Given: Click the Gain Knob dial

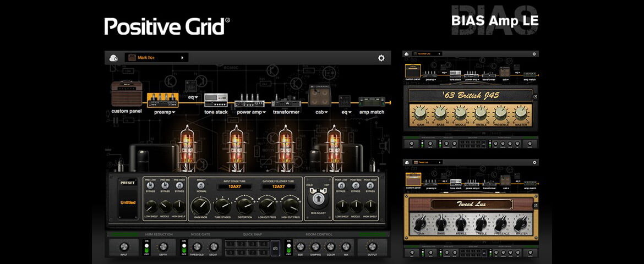Looking at the screenshot, I should pyautogui.click(x=201, y=205).
